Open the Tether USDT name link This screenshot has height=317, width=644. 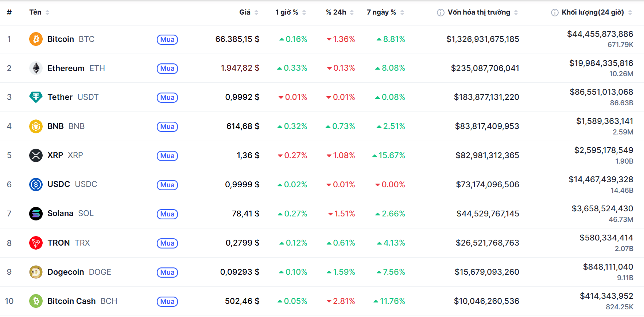pyautogui.click(x=73, y=97)
